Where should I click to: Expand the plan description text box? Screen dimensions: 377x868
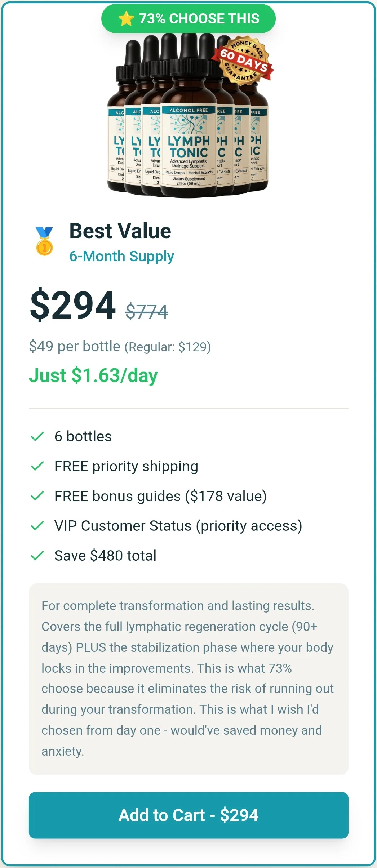click(188, 679)
